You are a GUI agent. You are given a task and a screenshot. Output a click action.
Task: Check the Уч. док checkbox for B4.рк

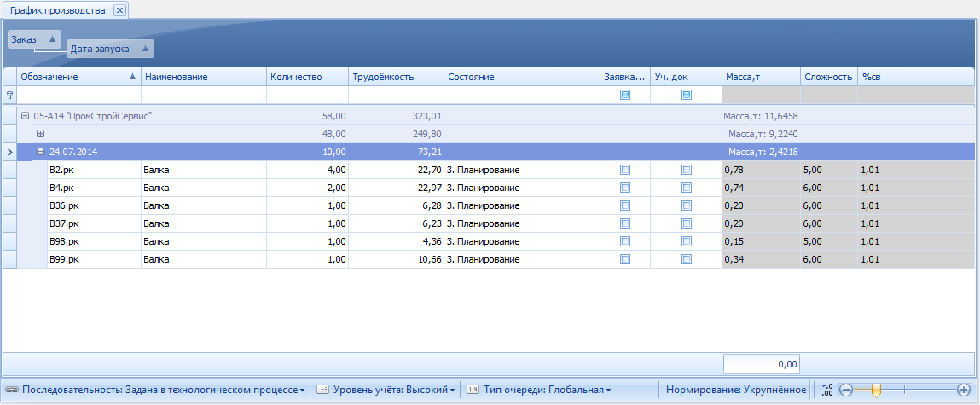(x=687, y=188)
